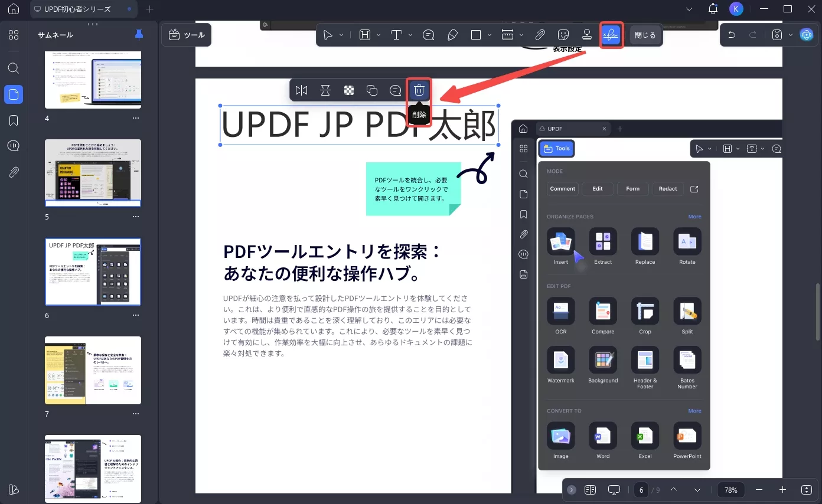Viewport: 822px width, 504px height.
Task: Start slideshow presentation mode
Action: tap(614, 490)
